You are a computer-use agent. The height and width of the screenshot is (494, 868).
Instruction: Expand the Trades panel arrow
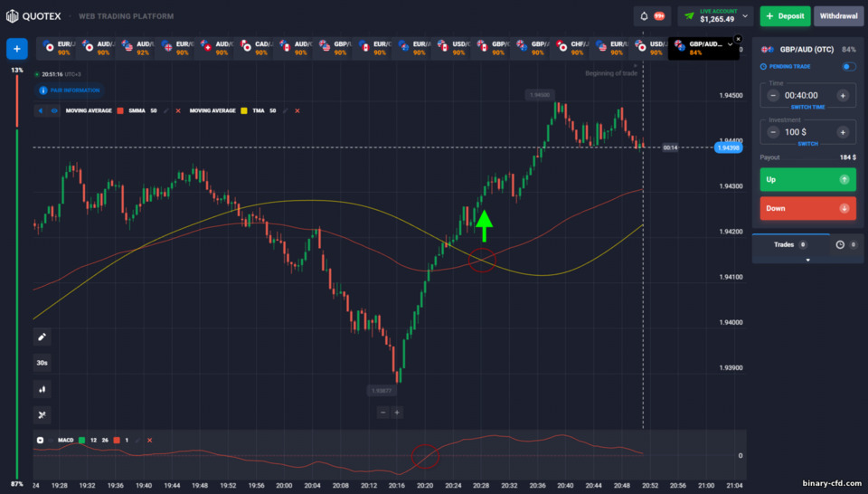tap(807, 260)
